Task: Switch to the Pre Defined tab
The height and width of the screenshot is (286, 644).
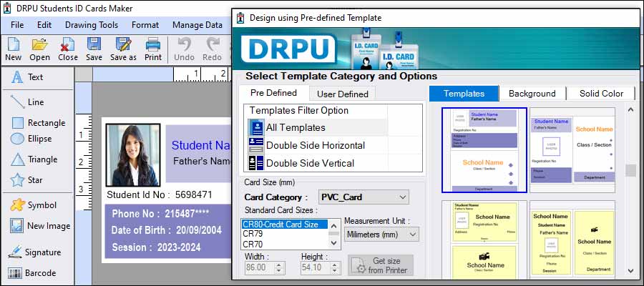Action: (273, 93)
